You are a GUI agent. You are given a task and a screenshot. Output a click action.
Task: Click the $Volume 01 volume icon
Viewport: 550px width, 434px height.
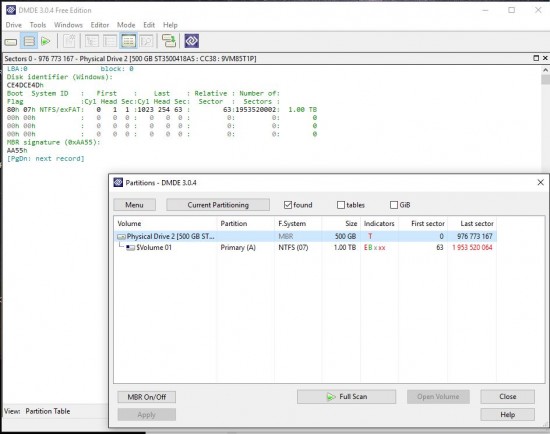[130, 248]
